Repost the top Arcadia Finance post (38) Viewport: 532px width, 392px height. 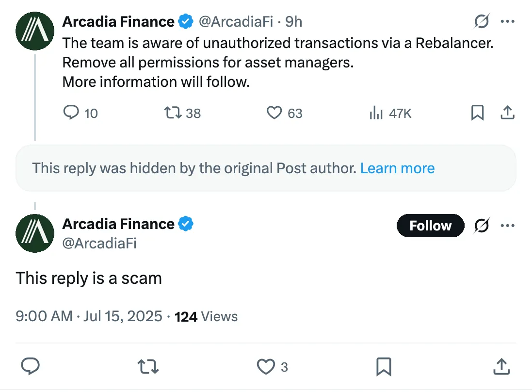[x=182, y=113]
